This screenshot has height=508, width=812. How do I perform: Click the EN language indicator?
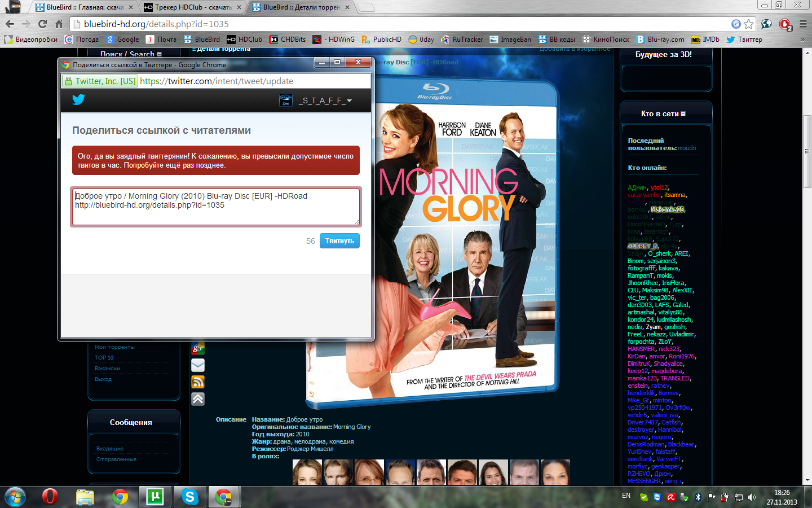(x=626, y=496)
